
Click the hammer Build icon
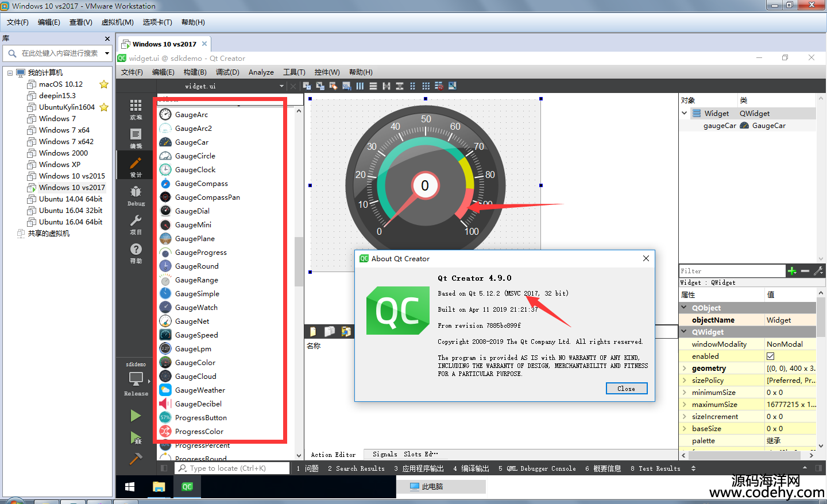[x=136, y=459]
